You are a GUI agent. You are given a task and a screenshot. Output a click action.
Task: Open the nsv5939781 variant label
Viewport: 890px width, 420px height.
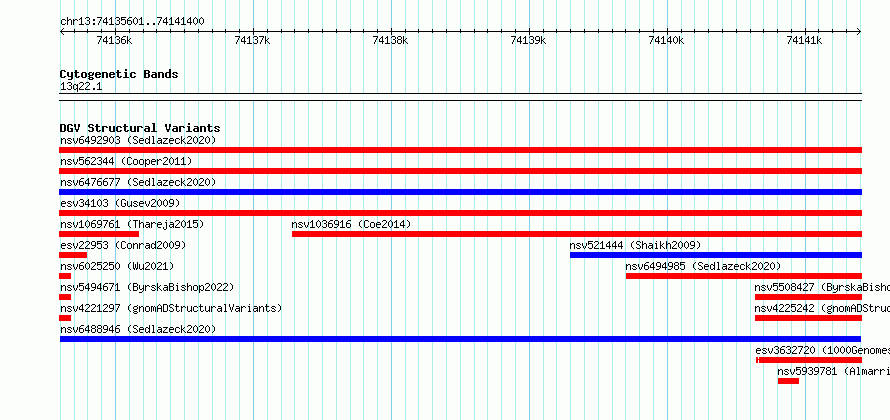(x=833, y=371)
